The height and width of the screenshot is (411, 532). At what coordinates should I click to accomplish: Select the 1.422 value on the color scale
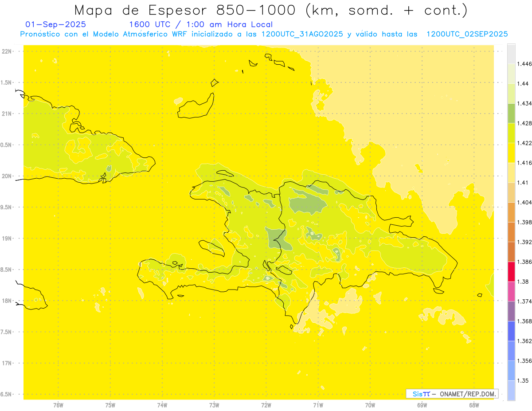point(524,143)
